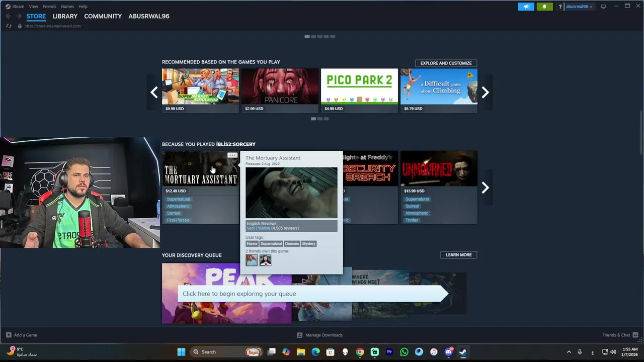Show hidden system tray icons
The height and width of the screenshot is (362, 644).
coord(569,352)
